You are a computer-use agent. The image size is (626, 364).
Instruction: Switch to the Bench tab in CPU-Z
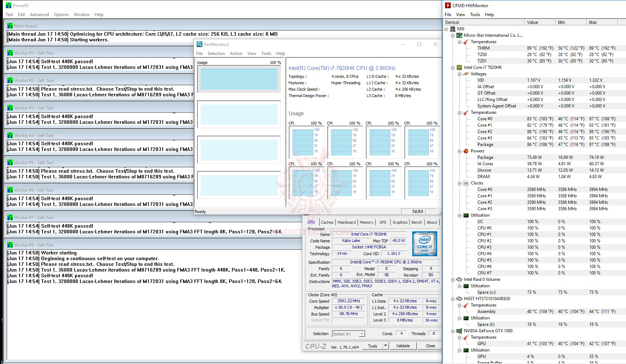[417, 222]
